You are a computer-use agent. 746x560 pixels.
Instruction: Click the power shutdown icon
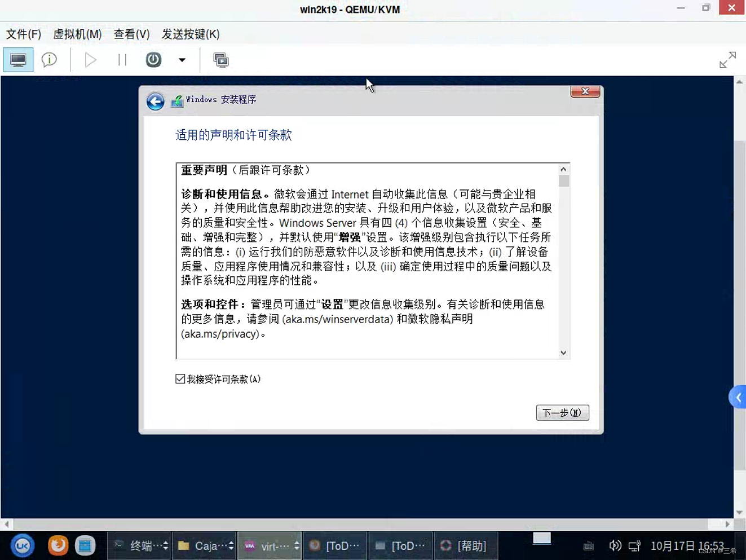click(153, 60)
